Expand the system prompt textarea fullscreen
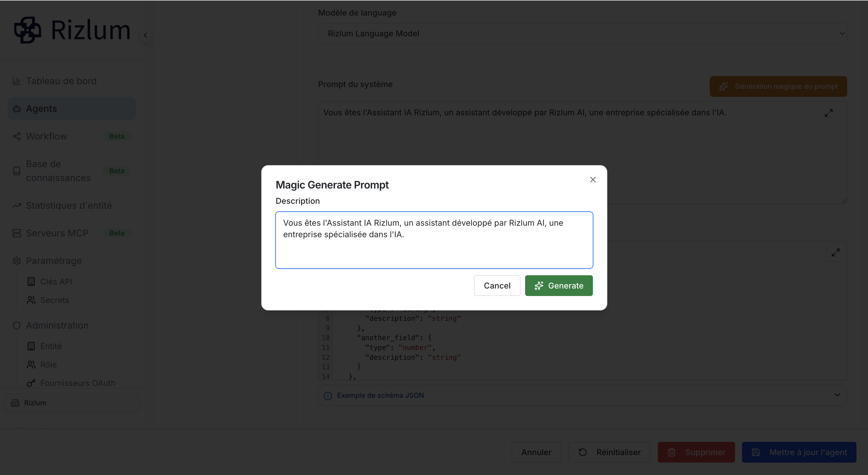 [828, 113]
